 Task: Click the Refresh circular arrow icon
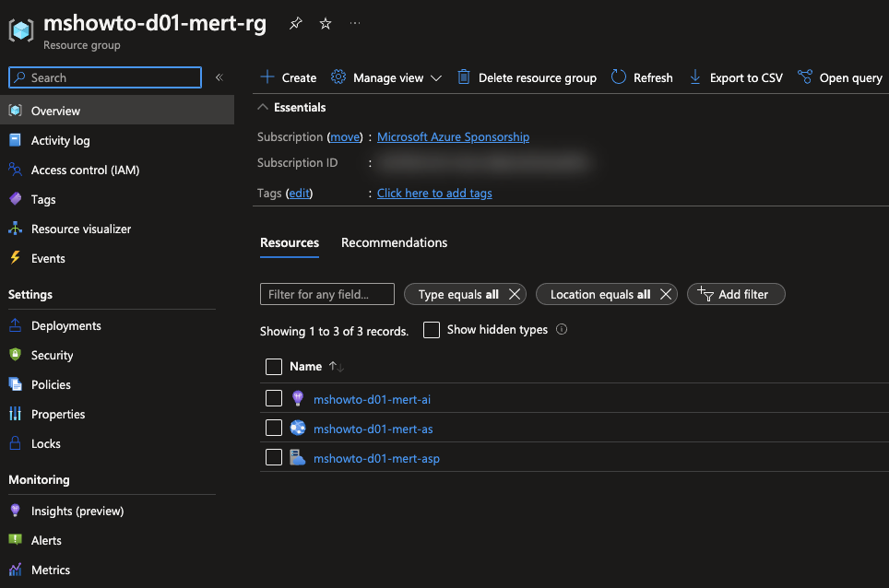(x=619, y=77)
